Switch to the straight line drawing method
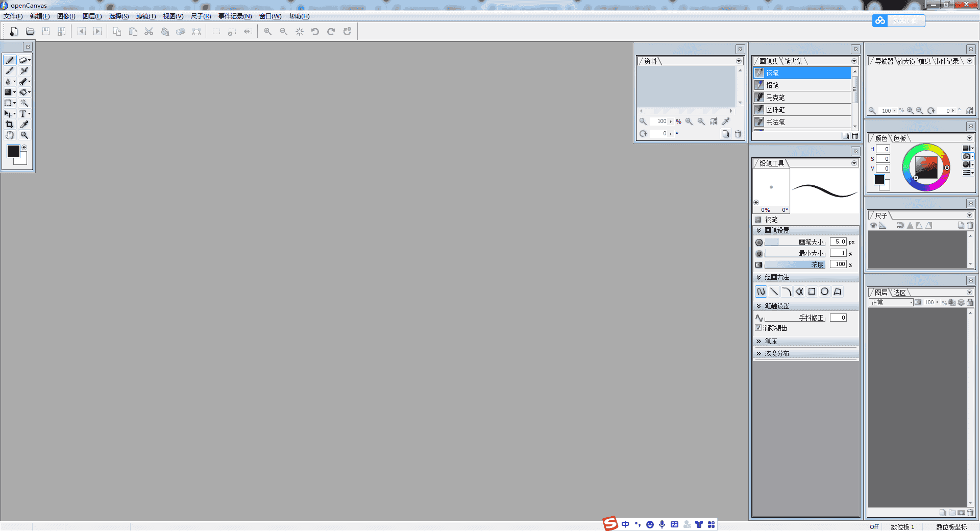Image resolution: width=980 pixels, height=531 pixels. pyautogui.click(x=774, y=292)
